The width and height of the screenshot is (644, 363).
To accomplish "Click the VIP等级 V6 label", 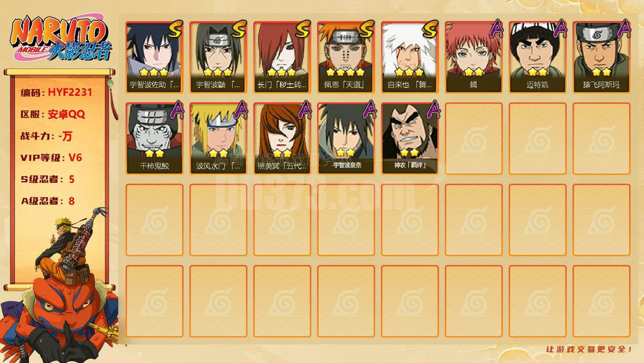I will (x=51, y=158).
